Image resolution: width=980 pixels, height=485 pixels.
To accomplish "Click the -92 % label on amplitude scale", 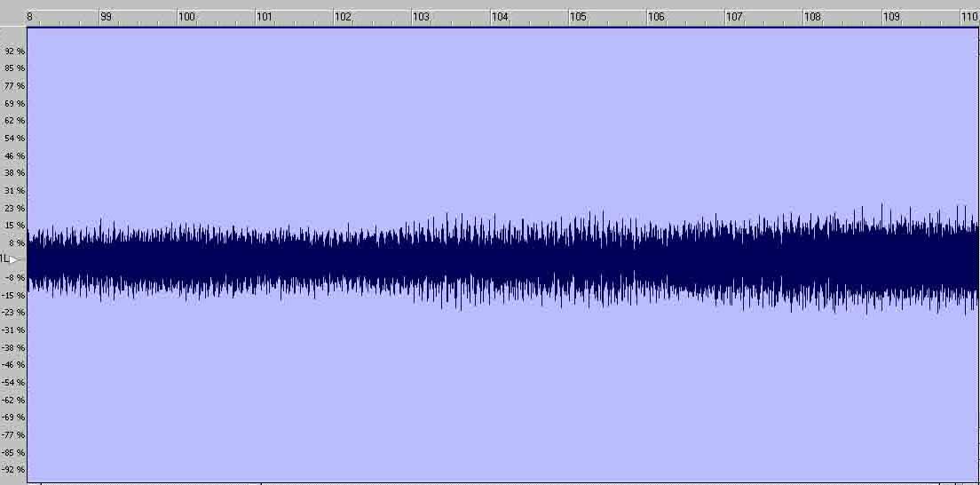I will tap(13, 470).
